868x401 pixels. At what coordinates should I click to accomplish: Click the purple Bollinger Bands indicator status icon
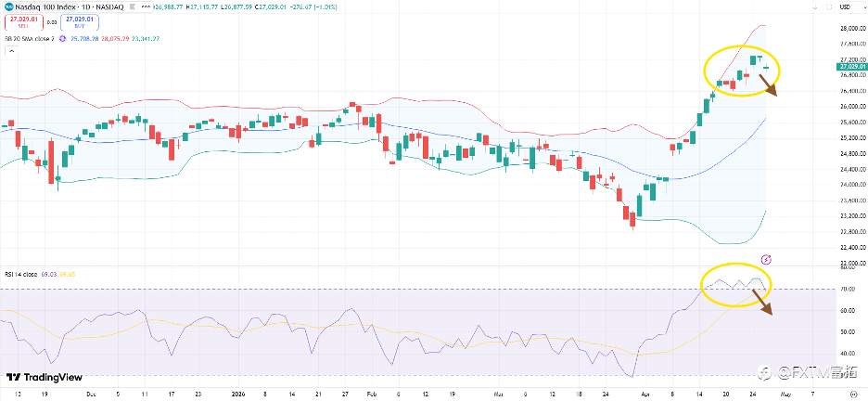62,39
